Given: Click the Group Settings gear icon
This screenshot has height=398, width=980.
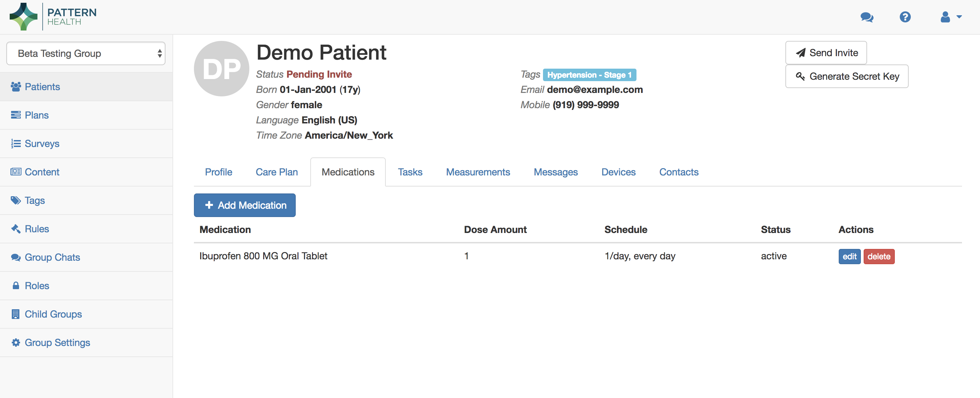Looking at the screenshot, I should (x=16, y=343).
